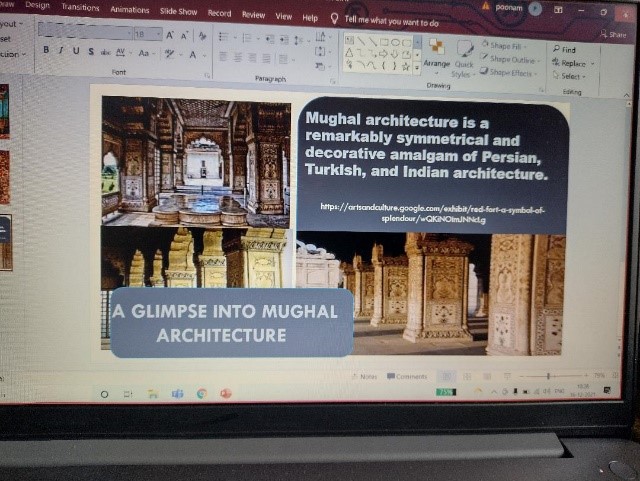Open the Change Case (Aa) dropdown
Image resolution: width=640 pixels, height=481 pixels.
pos(146,53)
